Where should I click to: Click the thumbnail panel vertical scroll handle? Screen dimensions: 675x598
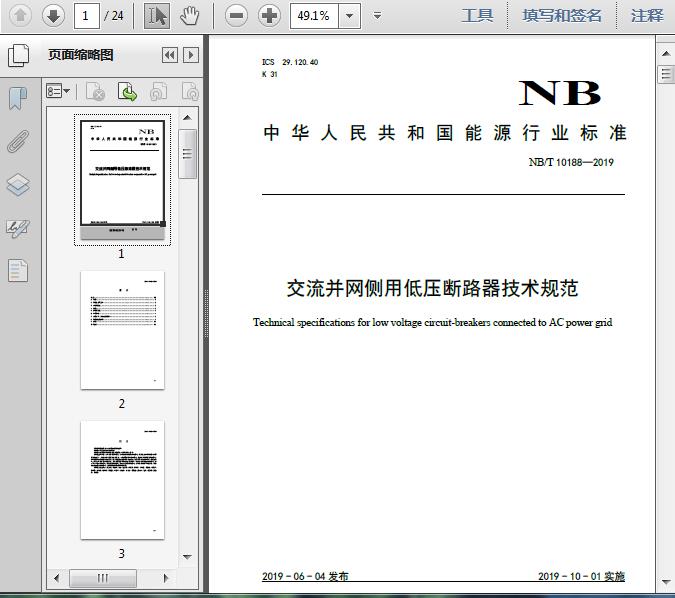(187, 154)
